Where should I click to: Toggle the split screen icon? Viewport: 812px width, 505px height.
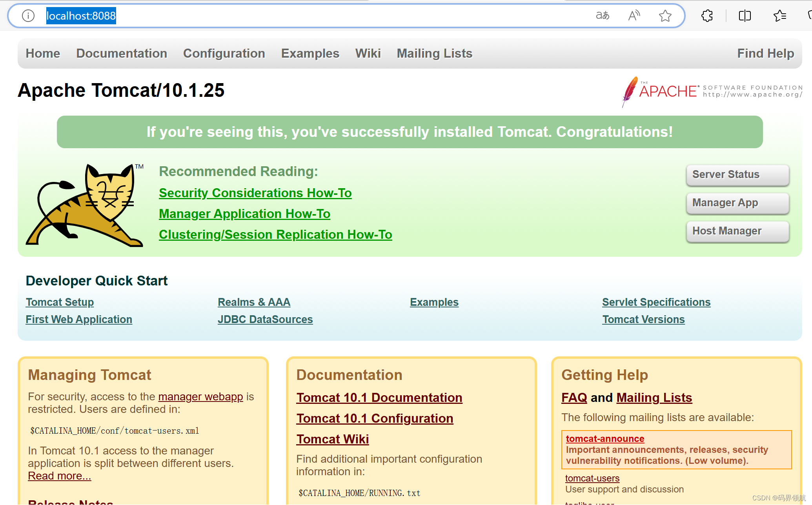[x=745, y=16]
